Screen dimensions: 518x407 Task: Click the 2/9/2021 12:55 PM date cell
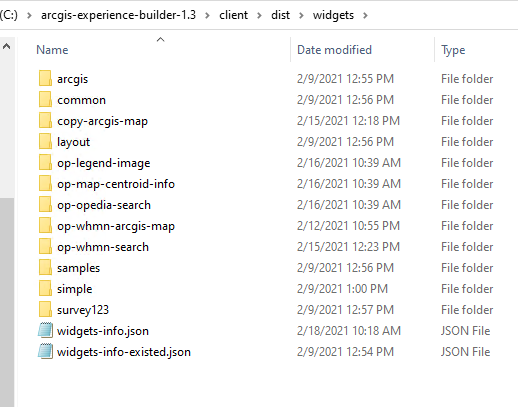click(x=345, y=79)
